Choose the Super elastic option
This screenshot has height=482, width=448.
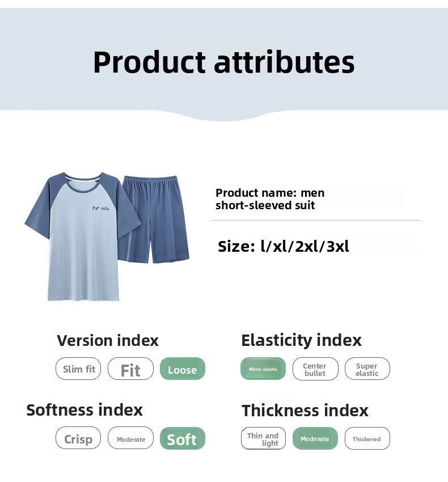coord(367,369)
